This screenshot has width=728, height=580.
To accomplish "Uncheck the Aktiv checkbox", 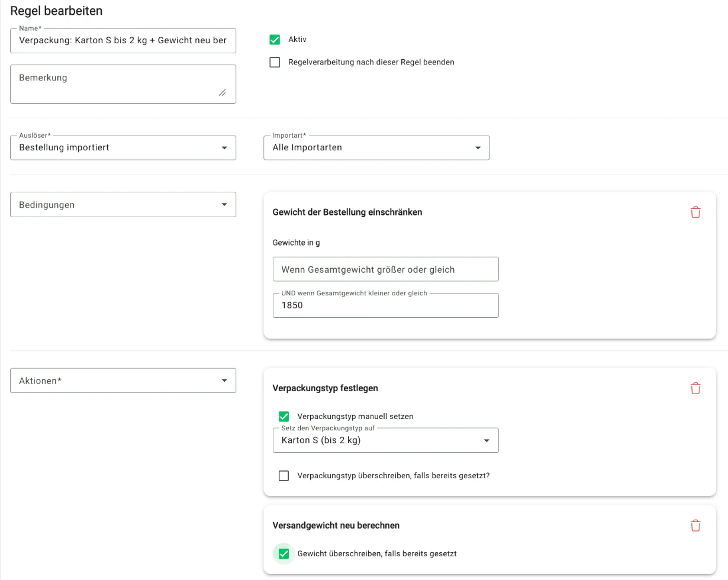I will (275, 40).
